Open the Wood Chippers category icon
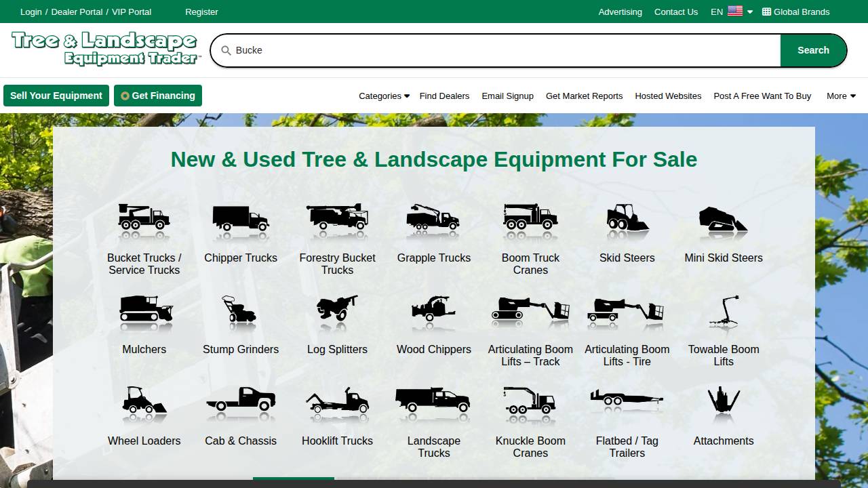This screenshot has width=868, height=488. coord(433,310)
